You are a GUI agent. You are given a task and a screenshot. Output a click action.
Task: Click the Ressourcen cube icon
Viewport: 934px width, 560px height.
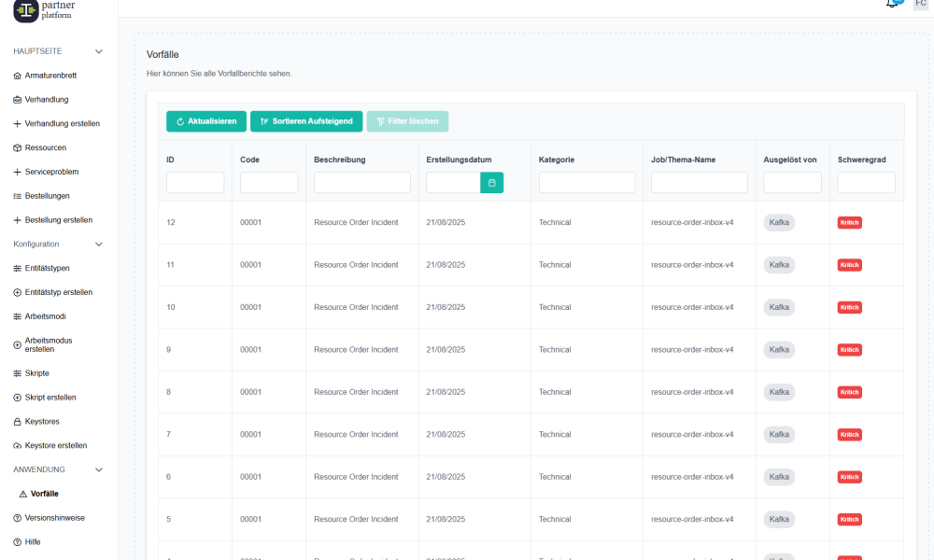point(17,147)
